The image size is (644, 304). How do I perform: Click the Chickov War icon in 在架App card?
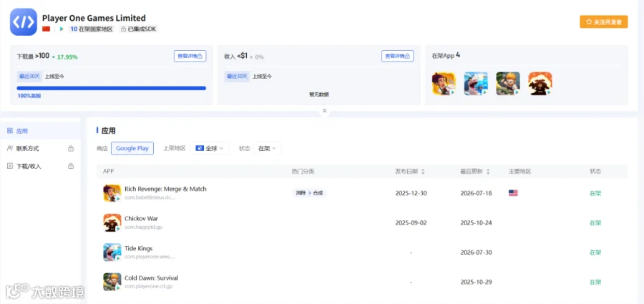[540, 84]
